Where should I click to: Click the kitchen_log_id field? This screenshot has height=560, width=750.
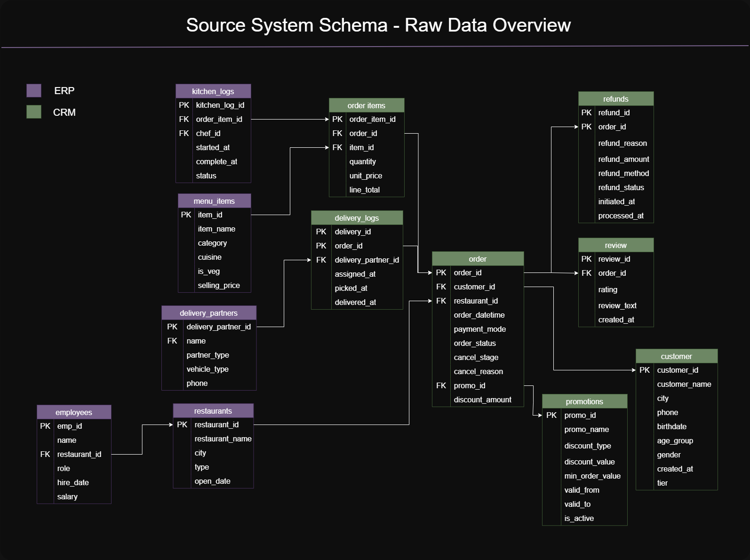[x=220, y=105]
